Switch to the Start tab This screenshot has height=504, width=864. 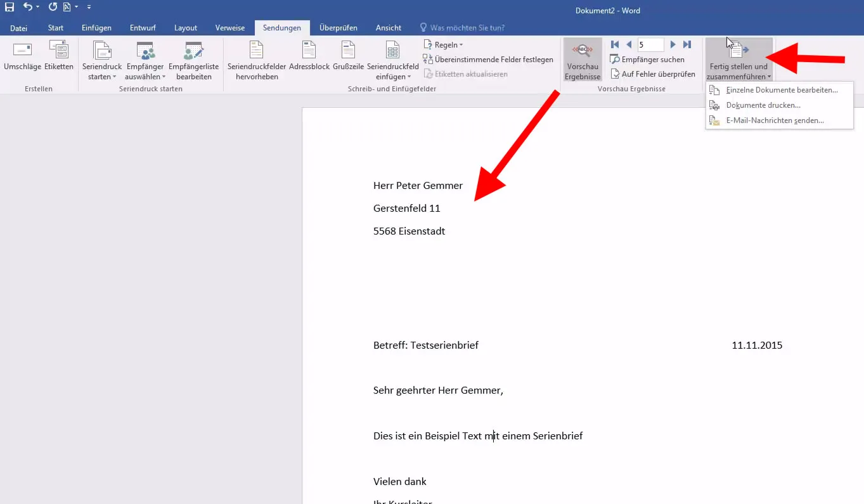(56, 28)
